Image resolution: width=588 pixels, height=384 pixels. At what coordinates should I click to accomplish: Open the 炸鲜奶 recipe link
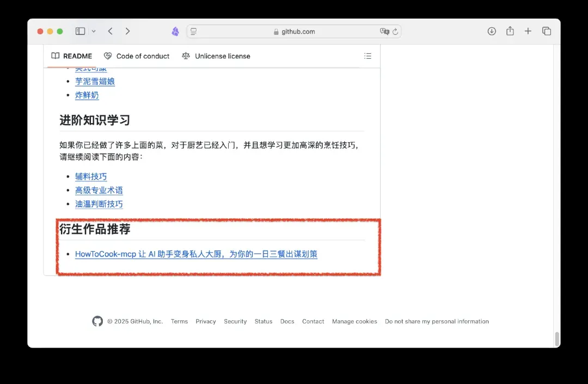pos(87,95)
